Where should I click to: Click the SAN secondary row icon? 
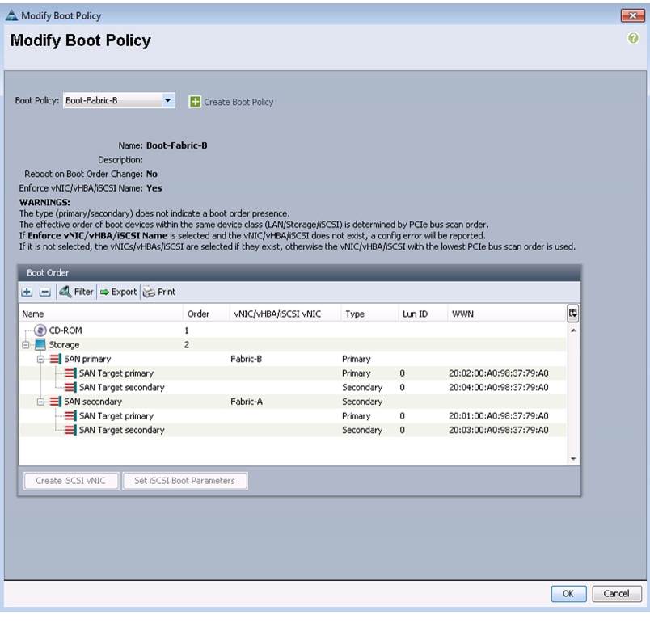[x=55, y=402]
